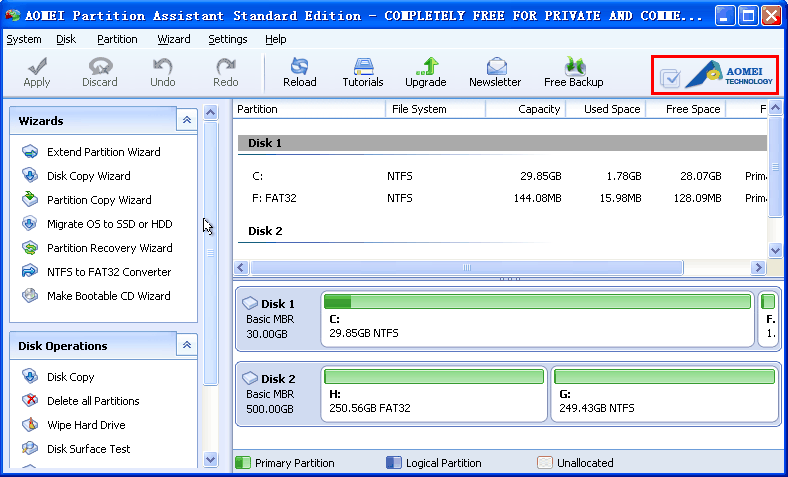Open the System menu
This screenshot has width=788, height=477.
[24, 39]
